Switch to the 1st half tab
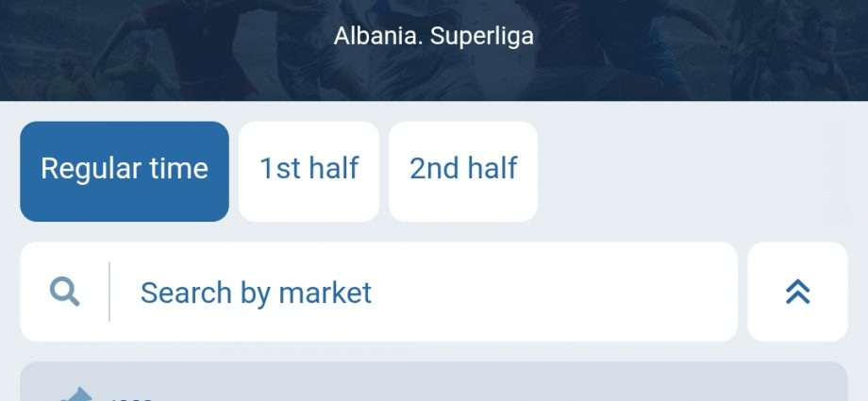 (309, 171)
